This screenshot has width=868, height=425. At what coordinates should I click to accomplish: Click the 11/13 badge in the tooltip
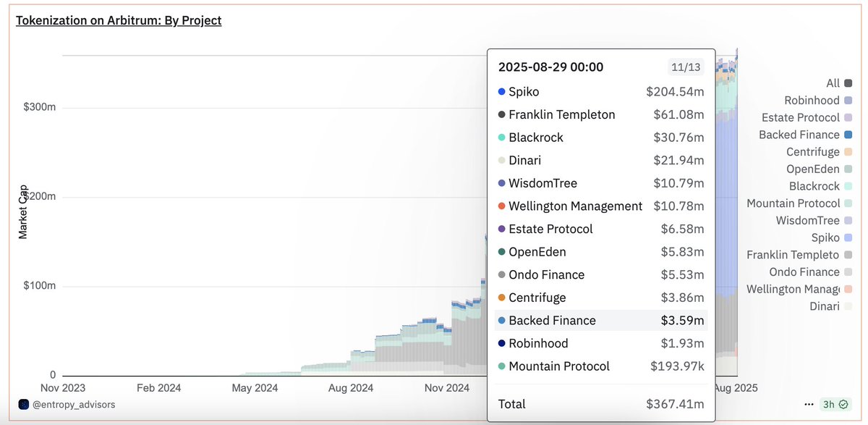click(x=686, y=67)
